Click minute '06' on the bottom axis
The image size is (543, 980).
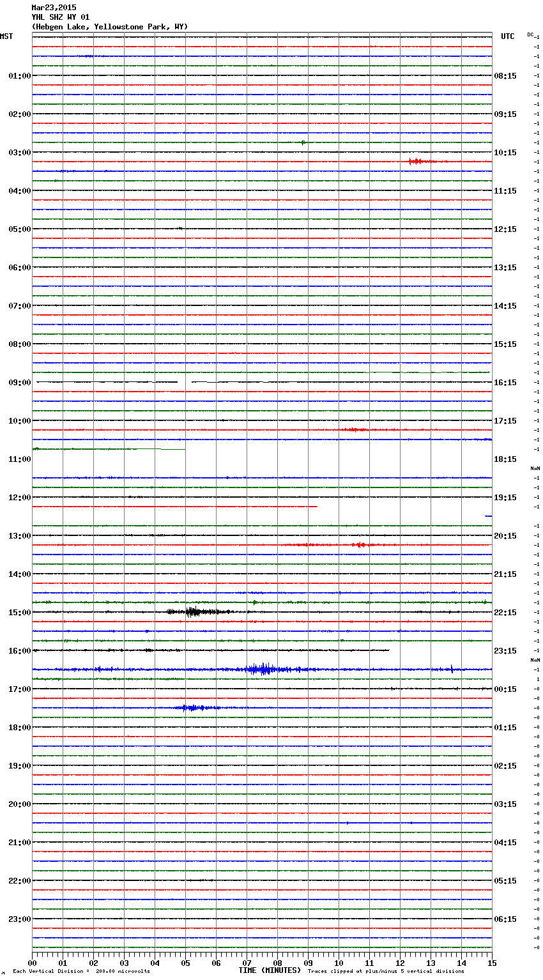(x=216, y=963)
